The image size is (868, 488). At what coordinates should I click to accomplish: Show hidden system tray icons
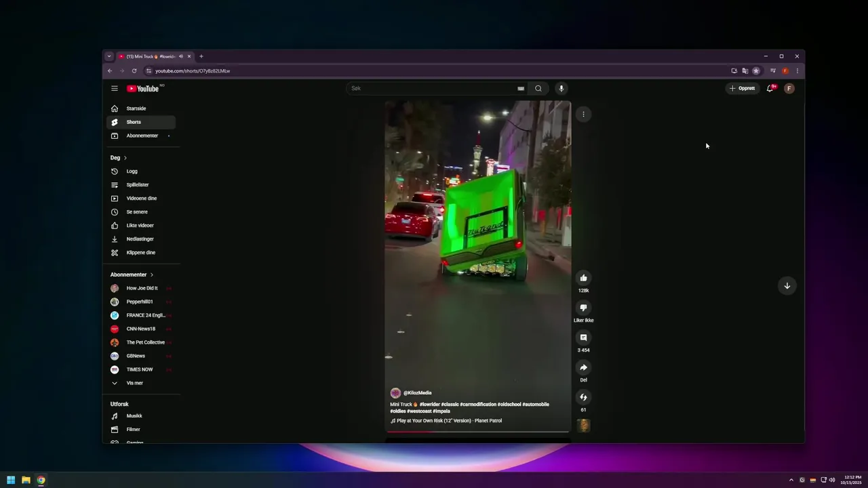[791, 480]
